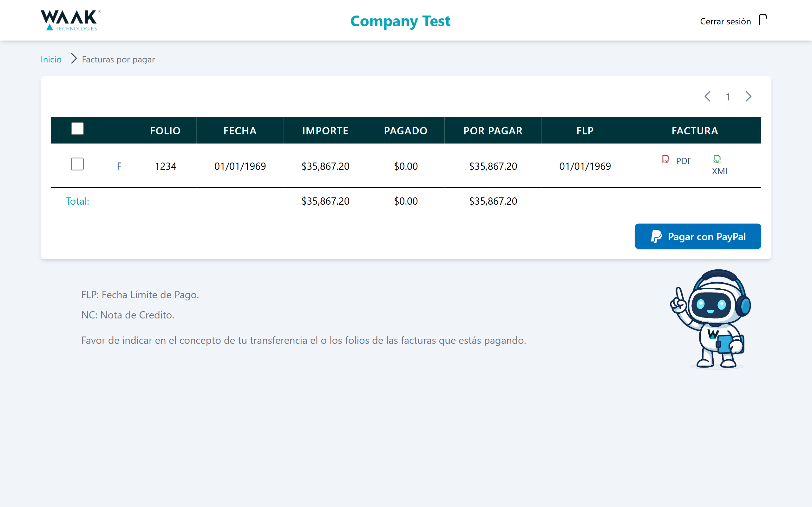Screen dimensions: 812x507
Task: Advance to next page with right chevron
Action: click(748, 97)
